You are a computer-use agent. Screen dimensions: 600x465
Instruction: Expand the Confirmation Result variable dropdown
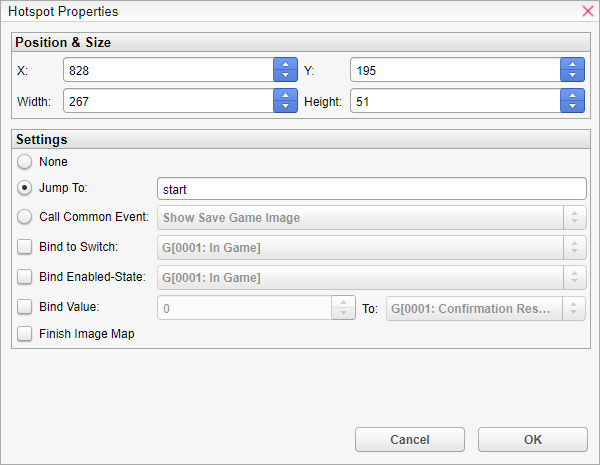[485, 309]
